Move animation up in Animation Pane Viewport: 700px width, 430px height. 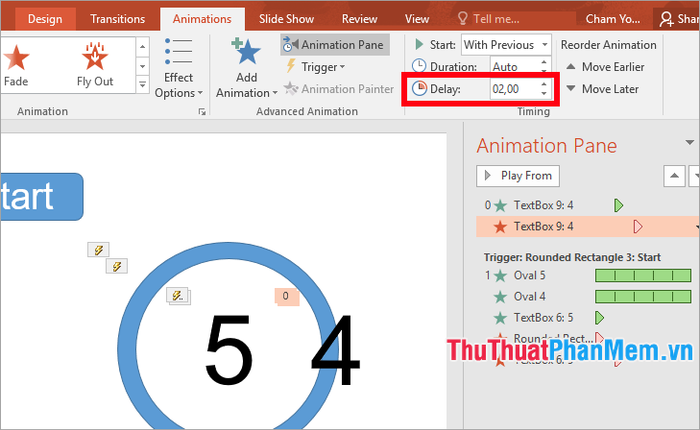click(674, 175)
